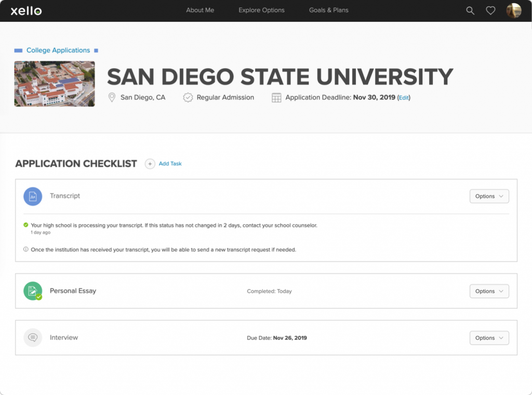Open the user profile avatar

(x=514, y=10)
